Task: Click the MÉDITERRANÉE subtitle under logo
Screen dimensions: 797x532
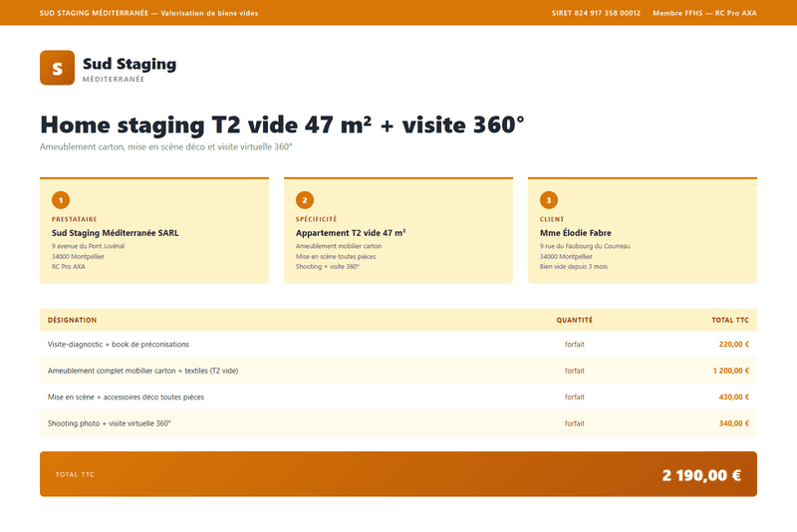Action: click(114, 80)
